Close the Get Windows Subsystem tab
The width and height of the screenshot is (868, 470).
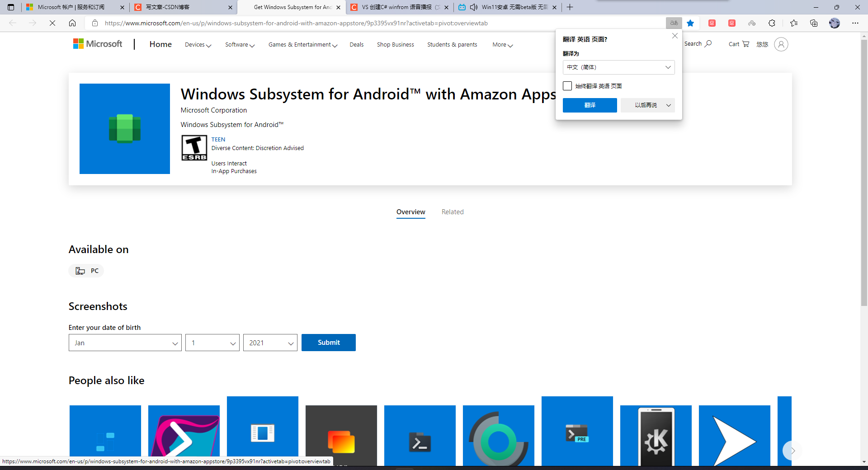(338, 7)
